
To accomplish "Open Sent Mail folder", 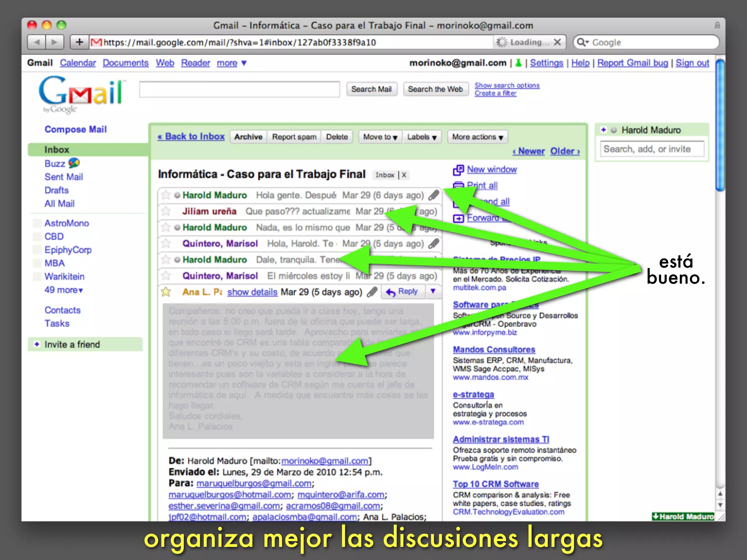I will pos(64,177).
